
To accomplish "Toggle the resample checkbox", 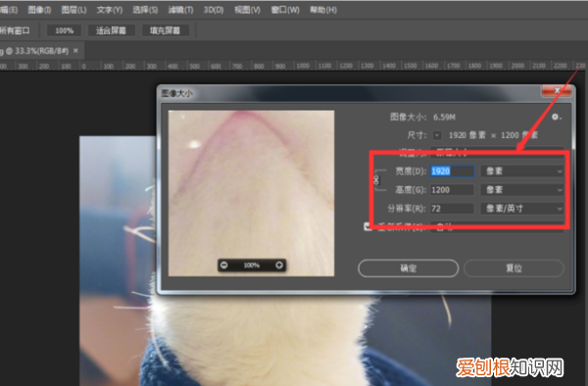I will tap(367, 226).
